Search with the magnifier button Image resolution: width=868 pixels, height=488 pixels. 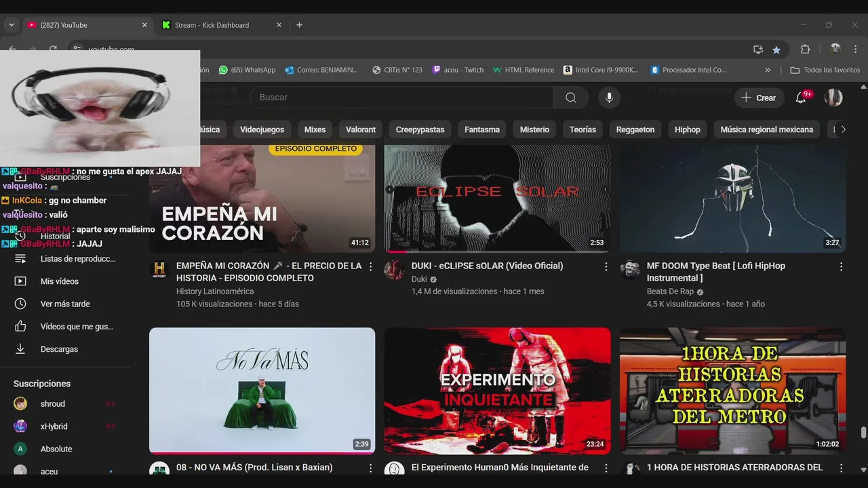(x=571, y=98)
